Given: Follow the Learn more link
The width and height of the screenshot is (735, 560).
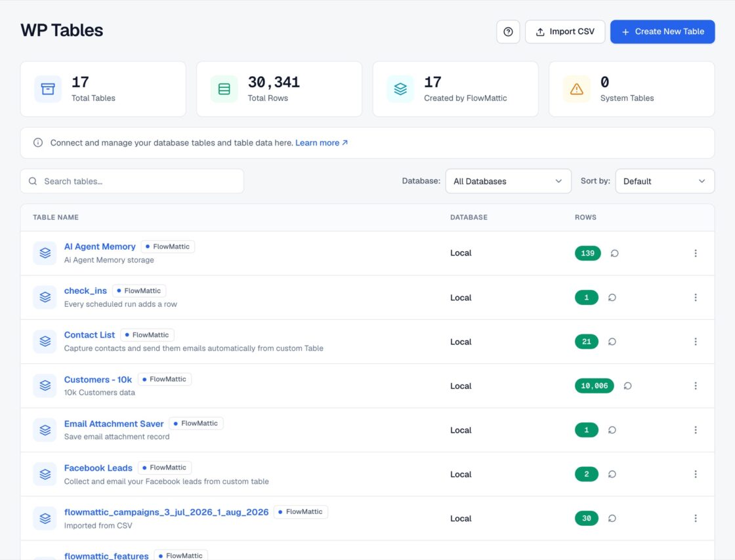Looking at the screenshot, I should click(322, 143).
